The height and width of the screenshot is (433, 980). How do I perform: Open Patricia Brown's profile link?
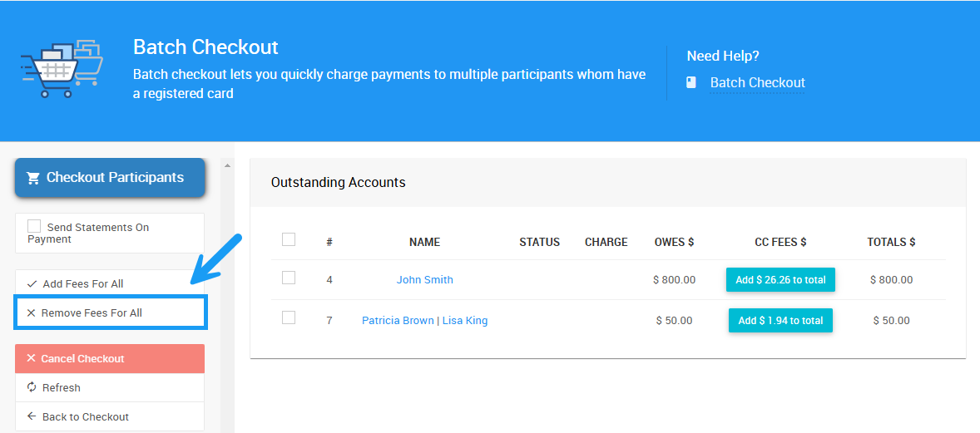398,321
